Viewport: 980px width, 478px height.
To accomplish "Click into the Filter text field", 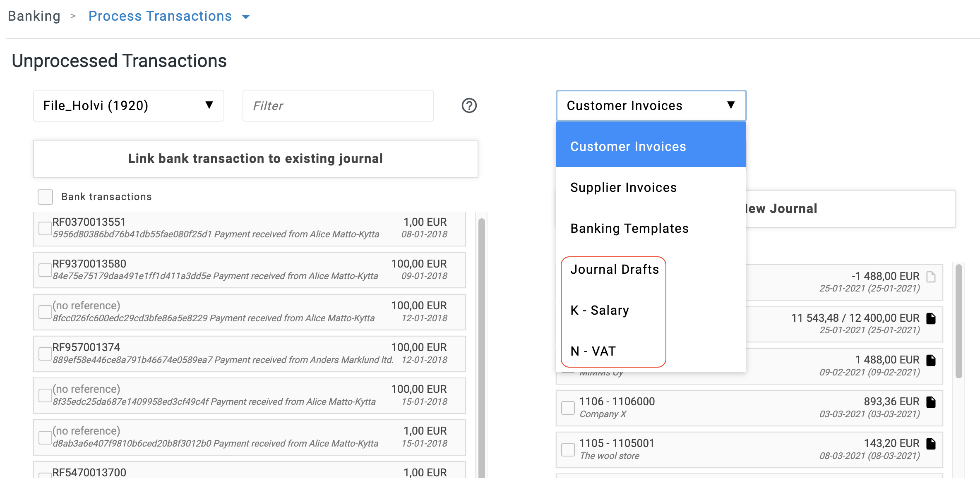I will click(338, 106).
